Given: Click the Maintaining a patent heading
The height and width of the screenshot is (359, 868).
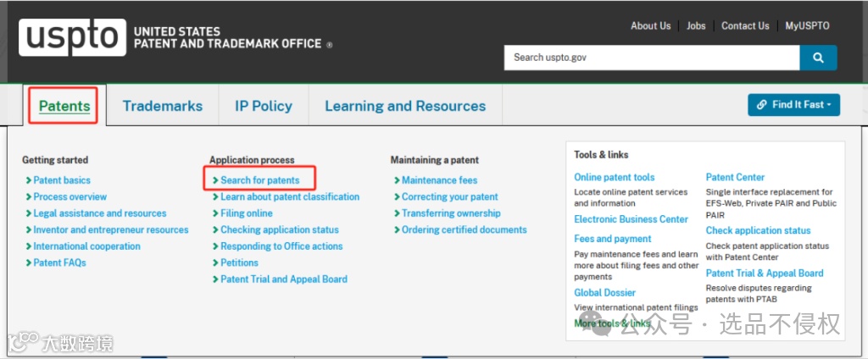Looking at the screenshot, I should 435,160.
